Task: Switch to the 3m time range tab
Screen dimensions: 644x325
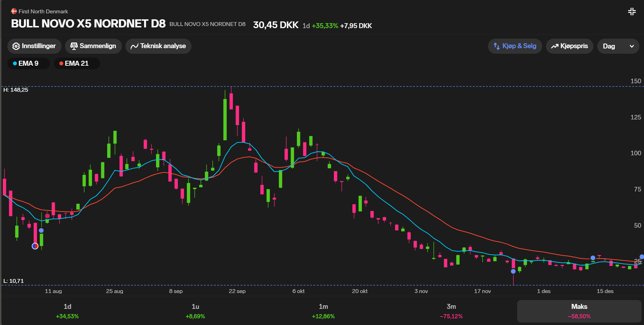Action: [451, 311]
